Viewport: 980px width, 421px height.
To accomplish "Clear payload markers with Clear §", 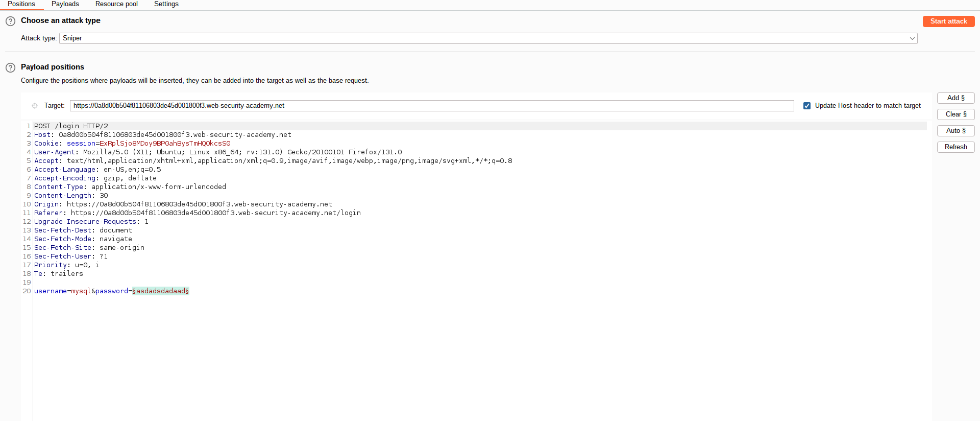I will tap(955, 114).
